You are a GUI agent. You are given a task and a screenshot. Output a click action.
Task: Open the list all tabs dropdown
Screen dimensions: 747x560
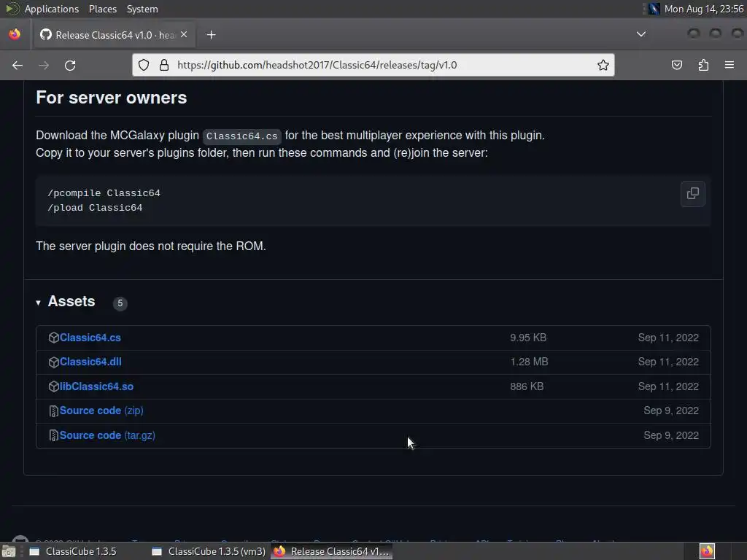(641, 34)
